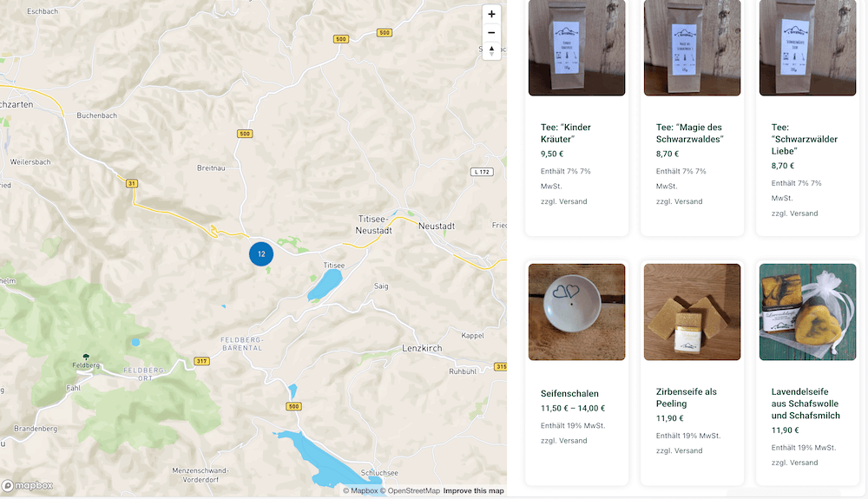Open the Zirbenseife als Peeling image

pyautogui.click(x=692, y=312)
